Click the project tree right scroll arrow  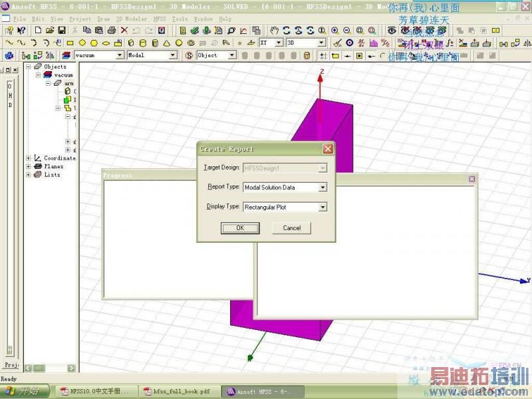pos(71,368)
